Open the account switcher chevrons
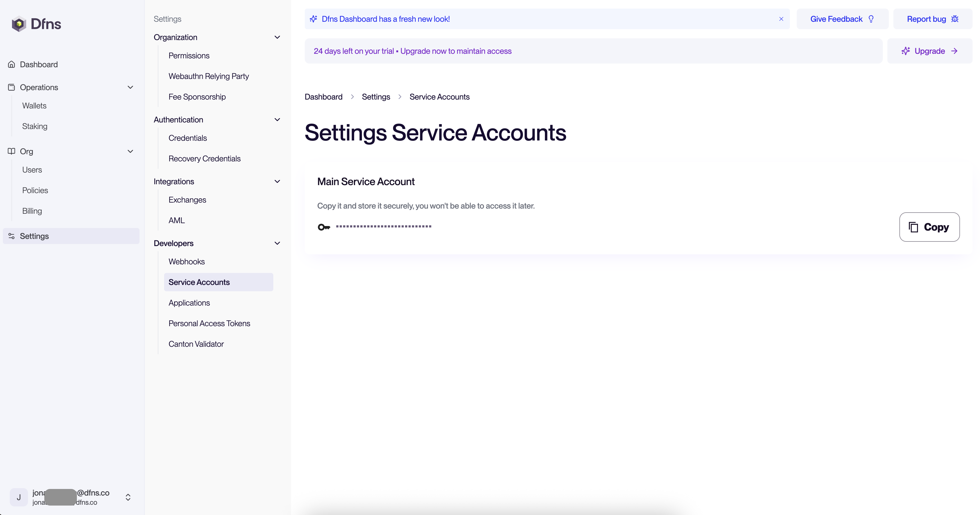This screenshot has height=515, width=980. tap(128, 497)
